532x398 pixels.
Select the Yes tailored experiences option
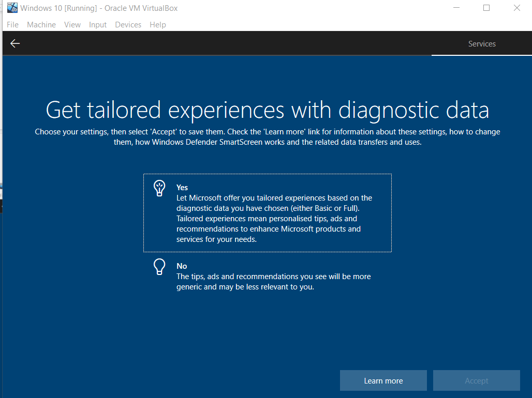(268, 213)
